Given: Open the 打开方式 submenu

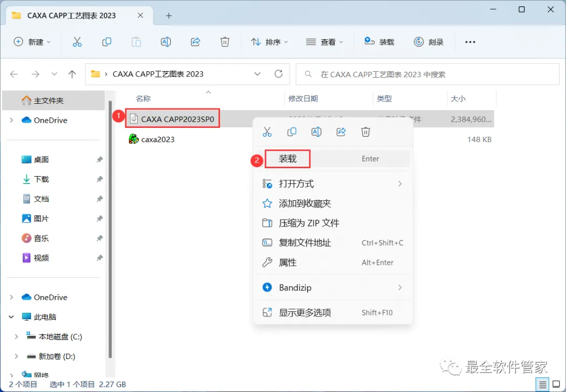Looking at the screenshot, I should [332, 184].
